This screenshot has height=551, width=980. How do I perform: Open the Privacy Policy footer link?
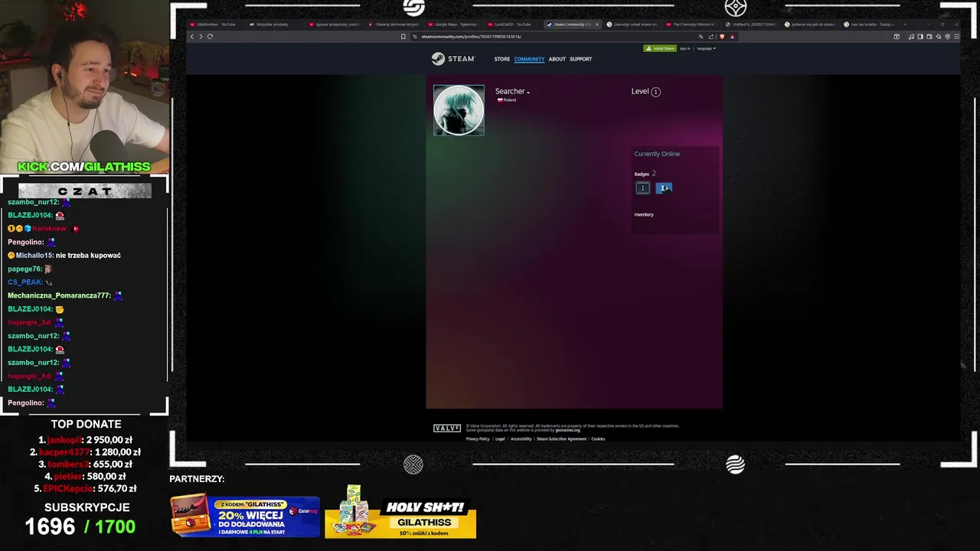coord(478,439)
